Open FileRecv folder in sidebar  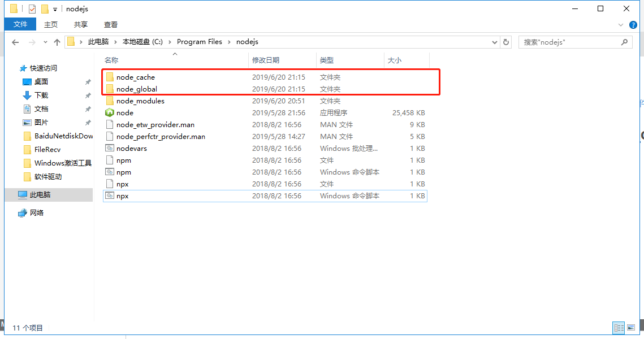point(47,149)
